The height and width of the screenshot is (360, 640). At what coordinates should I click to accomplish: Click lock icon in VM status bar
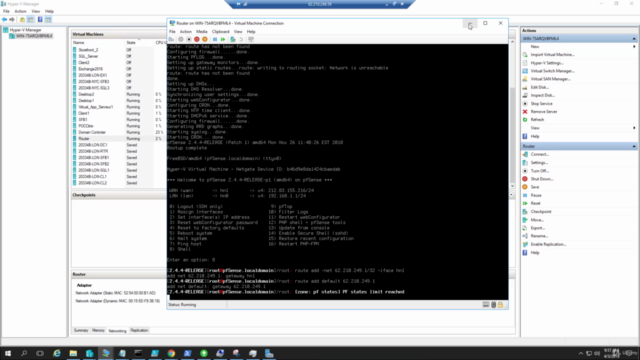(500, 304)
